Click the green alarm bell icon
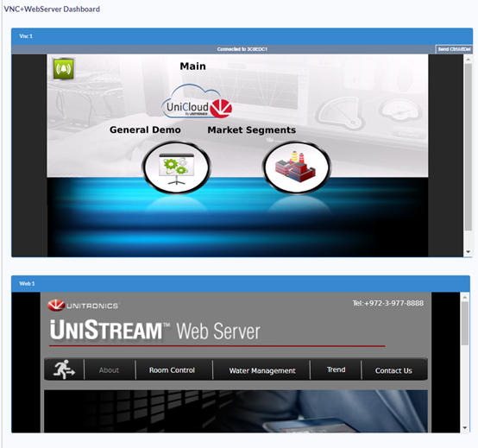478x448 pixels. [x=63, y=69]
